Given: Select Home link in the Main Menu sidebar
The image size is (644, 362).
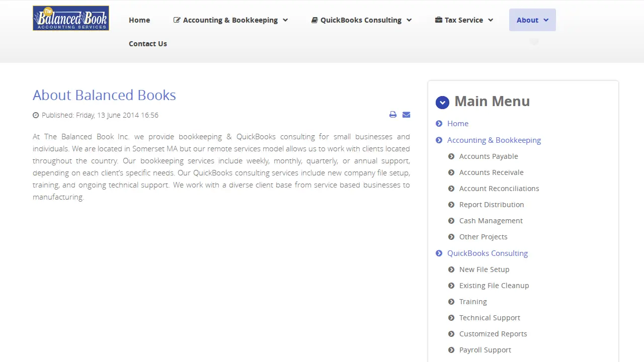Looking at the screenshot, I should tap(458, 124).
